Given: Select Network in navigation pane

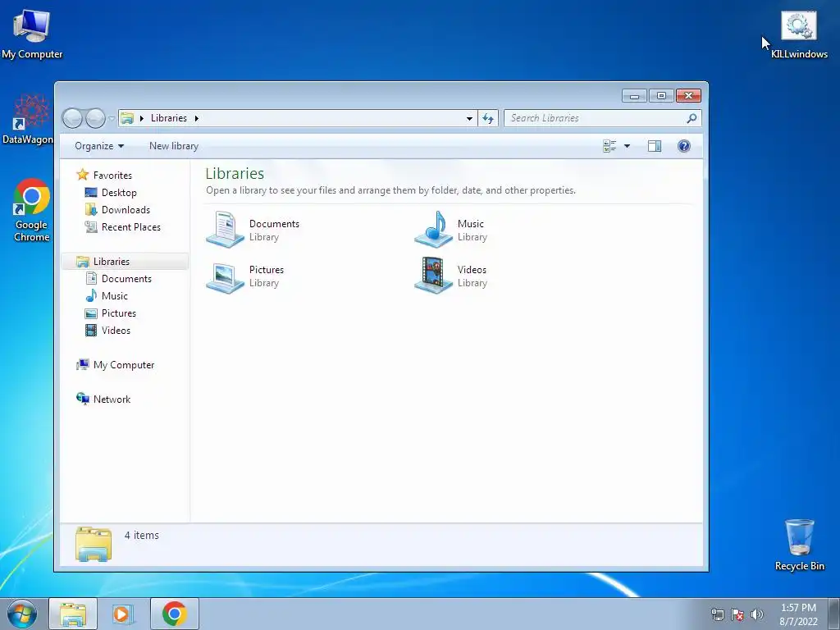Looking at the screenshot, I should (x=112, y=399).
